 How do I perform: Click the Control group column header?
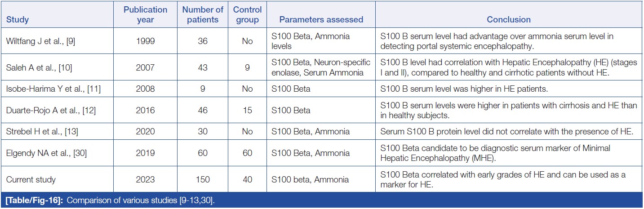click(247, 15)
